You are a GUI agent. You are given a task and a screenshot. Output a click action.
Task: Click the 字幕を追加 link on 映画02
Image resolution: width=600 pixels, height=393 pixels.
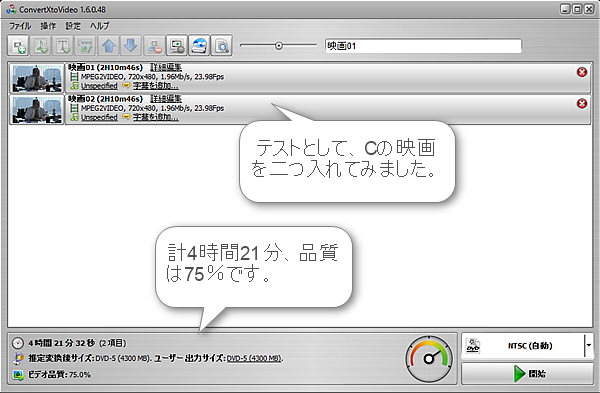[156, 117]
